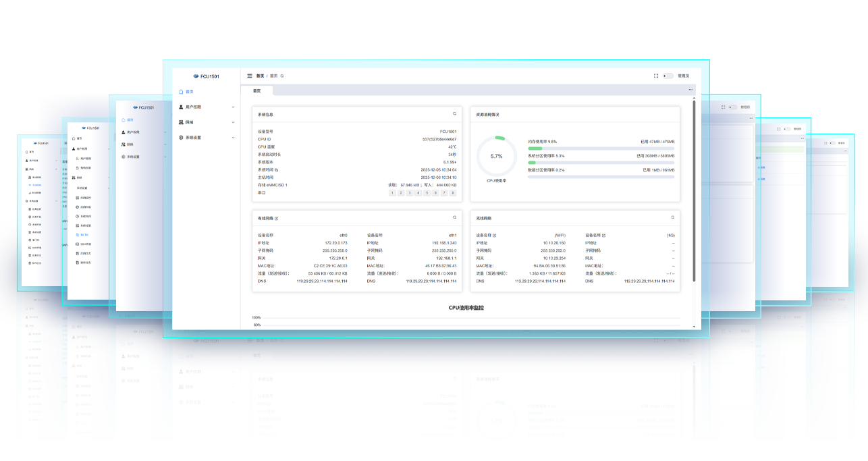Toggle the theme switch next to 管理员
The width and height of the screenshot is (868, 461).
[668, 76]
